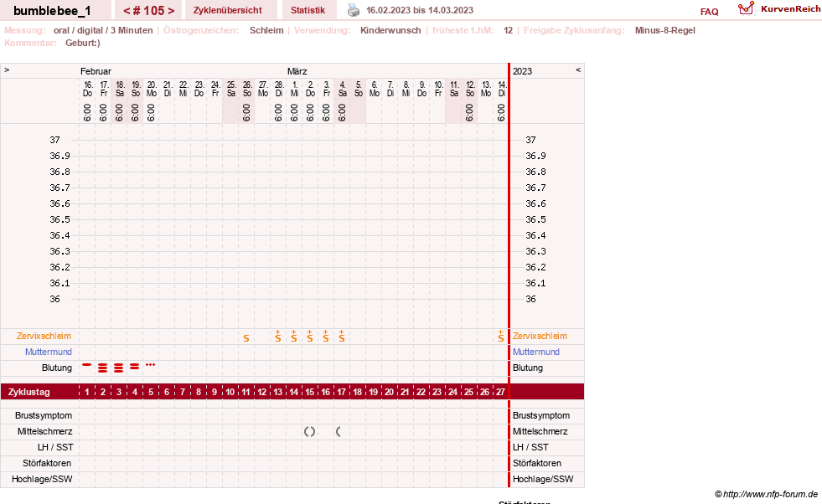Image resolution: width=822 pixels, height=504 pixels.
Task: Open the Statistik tab
Action: (x=308, y=11)
